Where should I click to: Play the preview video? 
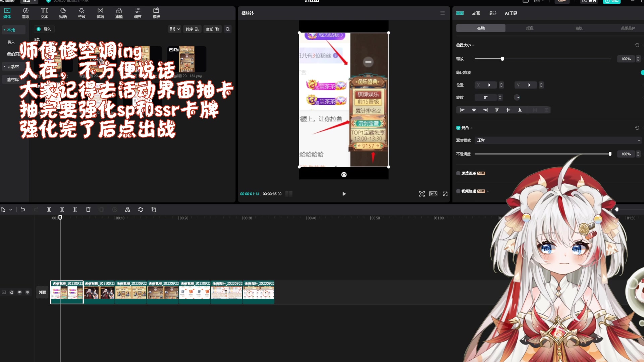(344, 194)
